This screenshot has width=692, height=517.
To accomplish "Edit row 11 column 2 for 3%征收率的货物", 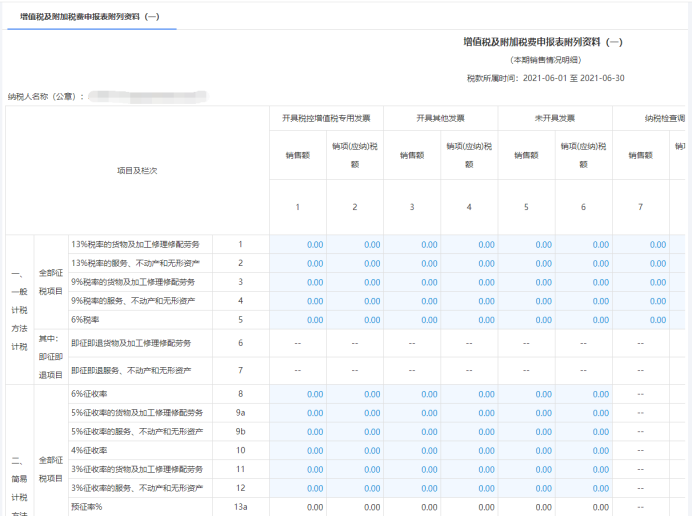I will 355,470.
